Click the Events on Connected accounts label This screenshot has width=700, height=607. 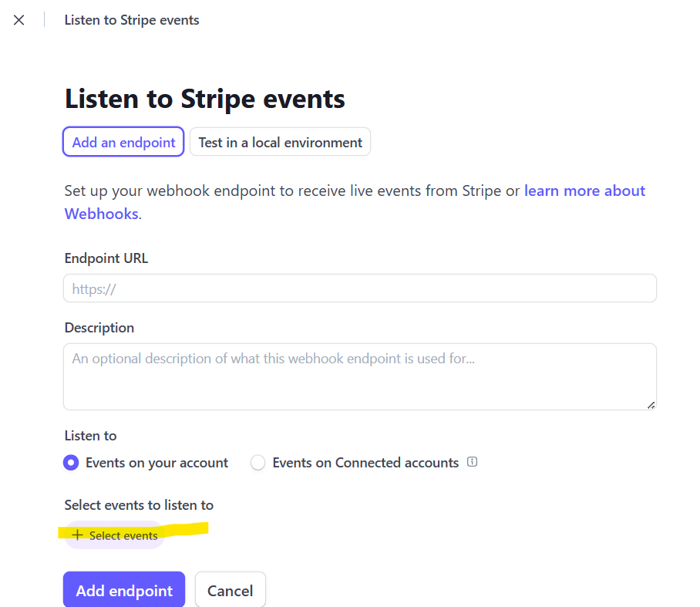coord(365,463)
